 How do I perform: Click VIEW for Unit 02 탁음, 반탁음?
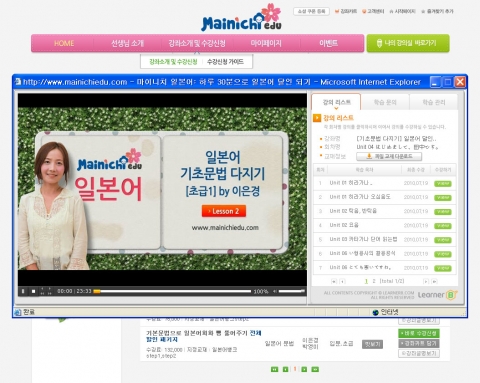click(x=443, y=212)
